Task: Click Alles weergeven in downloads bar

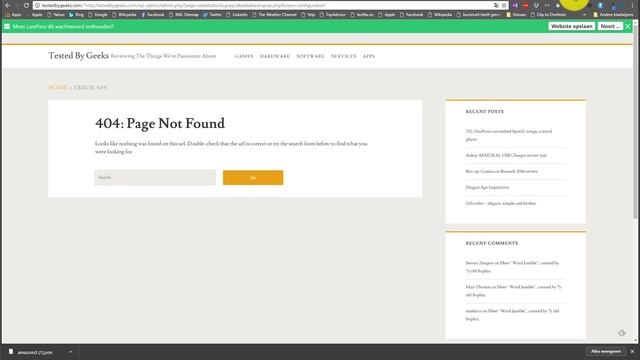Action: pyautogui.click(x=606, y=351)
